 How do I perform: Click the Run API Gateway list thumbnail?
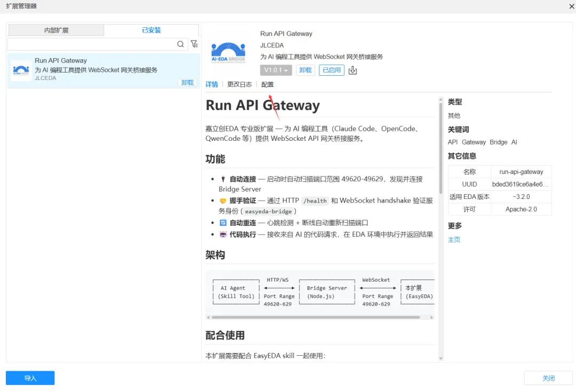(21, 70)
